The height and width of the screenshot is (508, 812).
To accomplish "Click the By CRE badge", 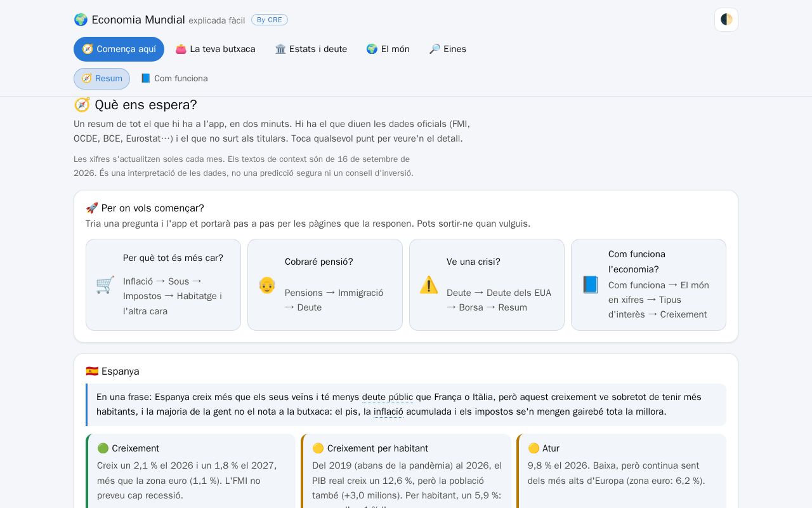I will [270, 20].
